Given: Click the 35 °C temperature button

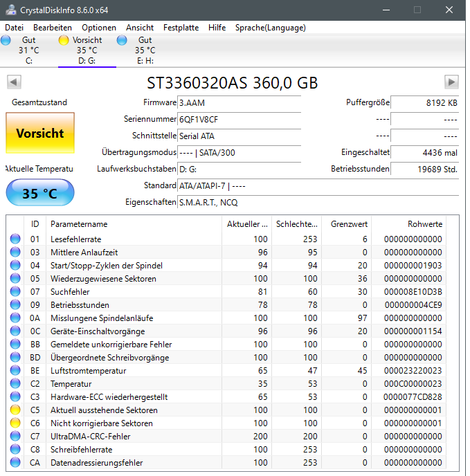Looking at the screenshot, I should click(x=40, y=193).
